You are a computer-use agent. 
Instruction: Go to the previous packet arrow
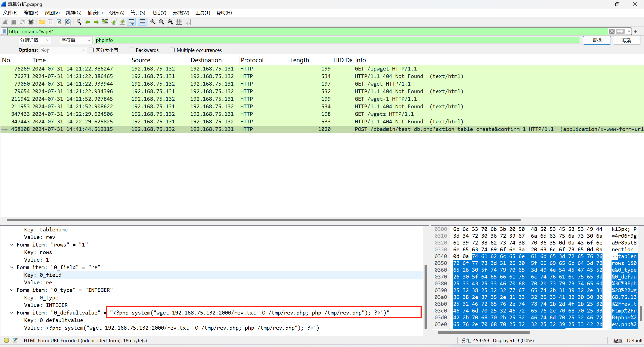tap(88, 22)
